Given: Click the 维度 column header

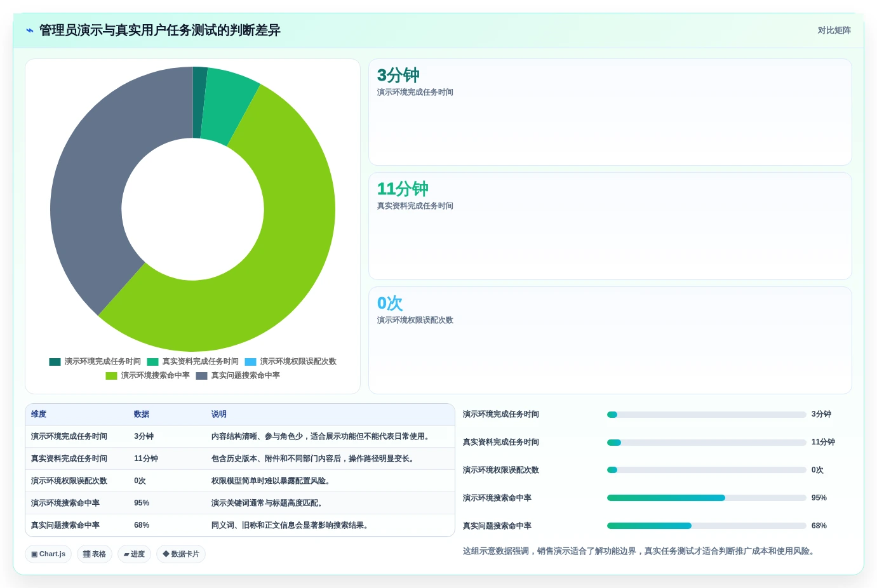Looking at the screenshot, I should [x=39, y=414].
